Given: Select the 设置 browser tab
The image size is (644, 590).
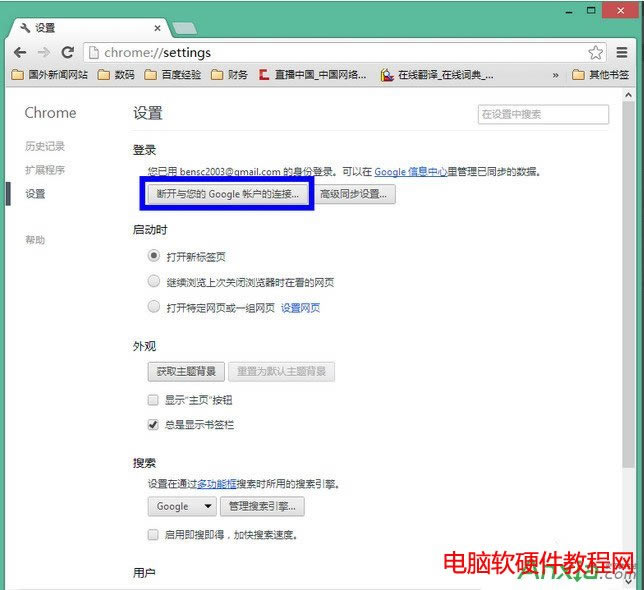Looking at the screenshot, I should [x=88, y=28].
